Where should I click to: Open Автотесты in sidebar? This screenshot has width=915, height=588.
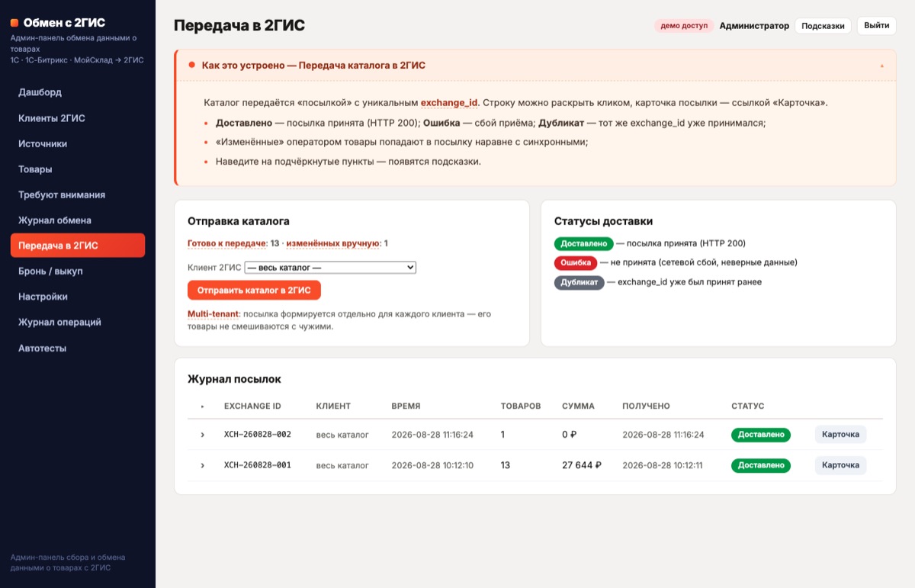pos(78,348)
